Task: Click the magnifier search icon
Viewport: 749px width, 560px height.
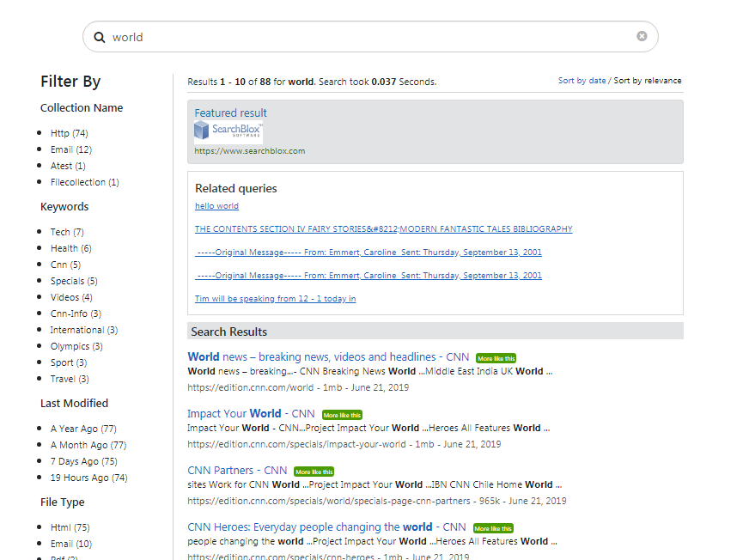Action: pyautogui.click(x=99, y=37)
